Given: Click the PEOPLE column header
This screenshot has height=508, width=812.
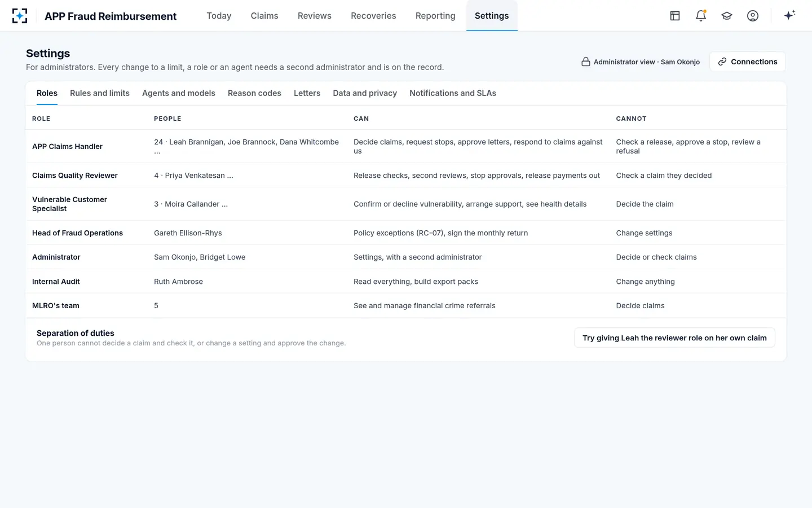Looking at the screenshot, I should pyautogui.click(x=167, y=119).
